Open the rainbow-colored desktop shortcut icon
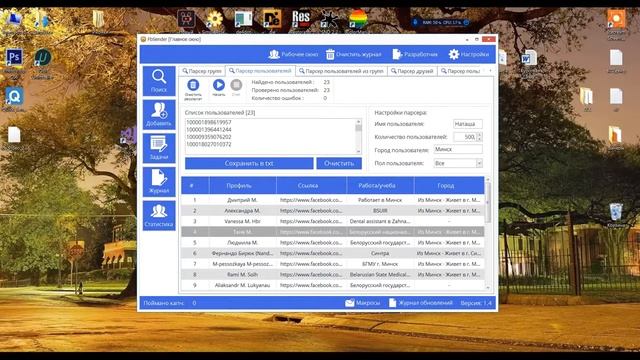This screenshot has height=360, width=640. point(358,19)
